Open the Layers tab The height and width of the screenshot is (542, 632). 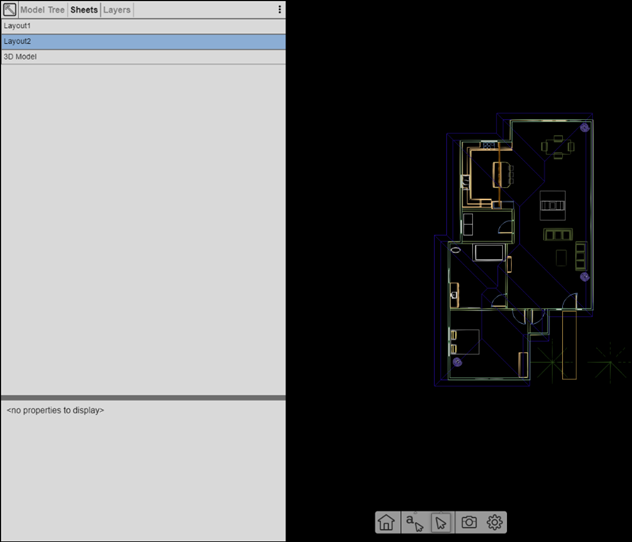(117, 9)
